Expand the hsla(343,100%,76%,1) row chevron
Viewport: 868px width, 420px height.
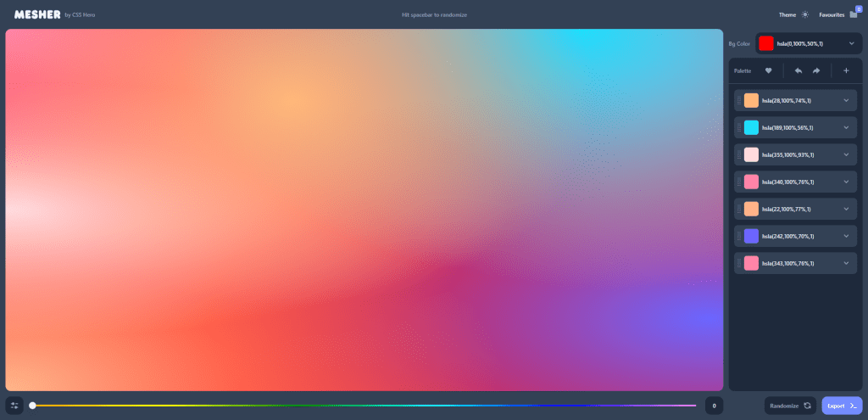(x=846, y=263)
